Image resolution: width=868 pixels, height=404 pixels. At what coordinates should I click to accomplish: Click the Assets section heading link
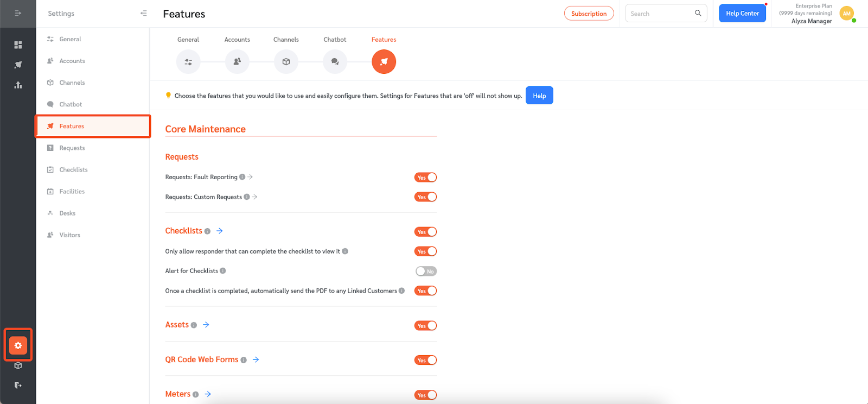[x=177, y=325]
